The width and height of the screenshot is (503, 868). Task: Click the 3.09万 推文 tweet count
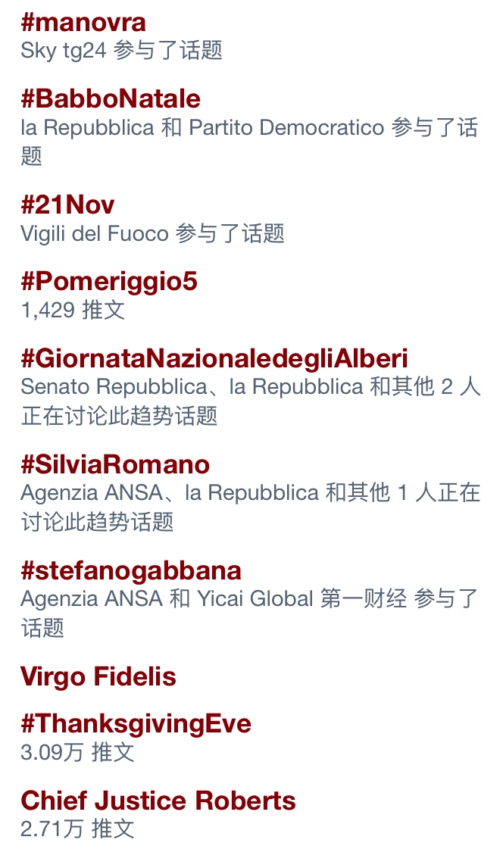click(x=77, y=752)
